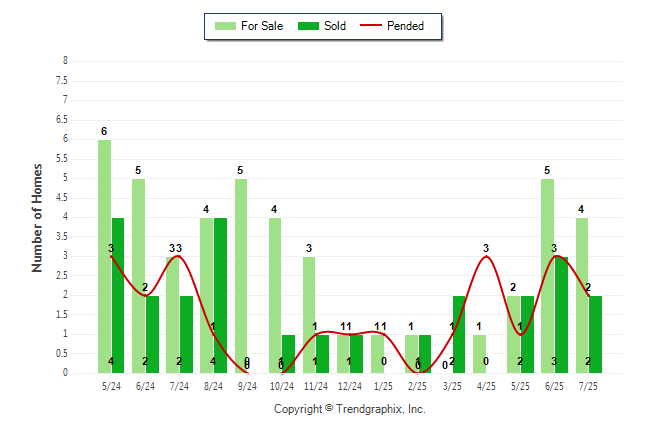Image resolution: width=646 pixels, height=434 pixels.
Task: Click the 4/25 Pended peak labeled 3
Action: [x=486, y=256]
